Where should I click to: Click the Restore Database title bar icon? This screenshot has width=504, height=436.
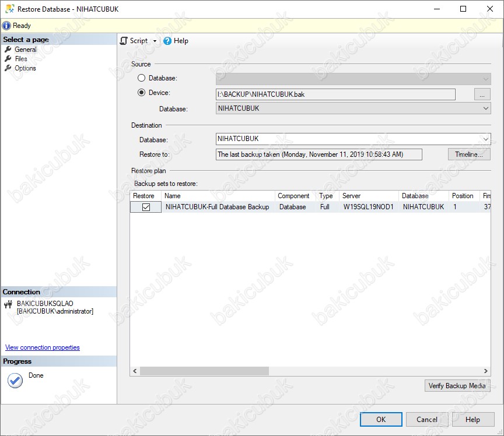click(x=10, y=9)
